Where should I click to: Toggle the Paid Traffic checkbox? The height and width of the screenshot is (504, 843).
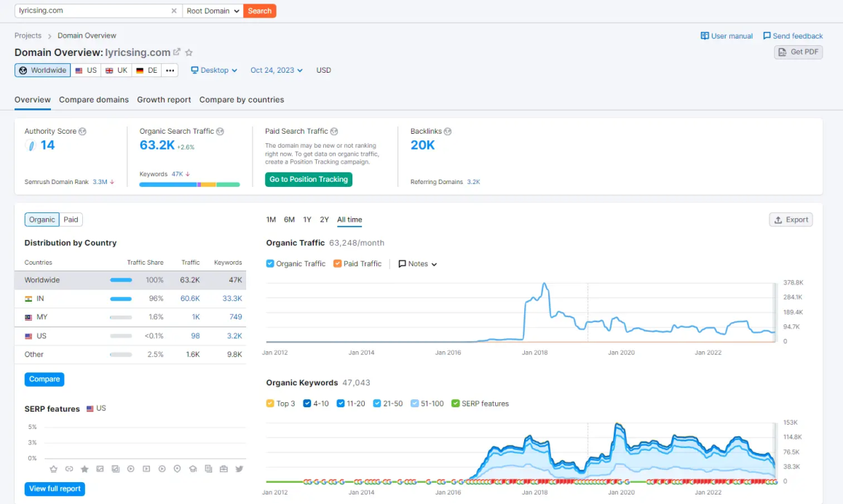point(337,263)
